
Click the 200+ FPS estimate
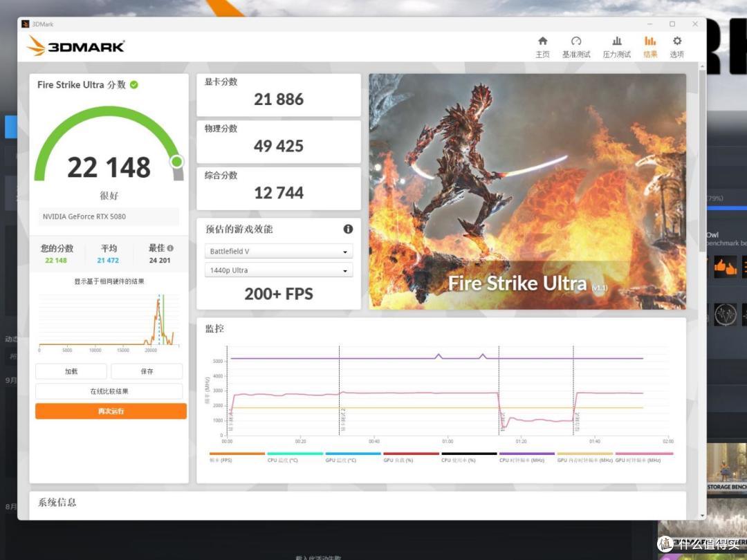pyautogui.click(x=279, y=294)
